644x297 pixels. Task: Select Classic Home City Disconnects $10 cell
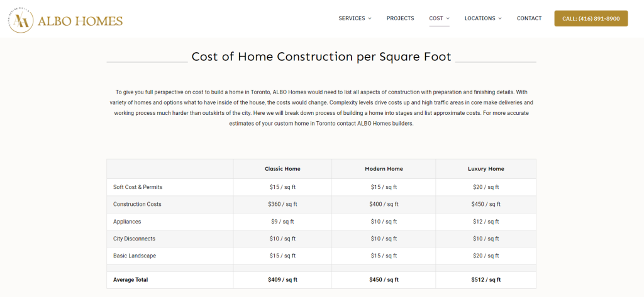(282, 239)
